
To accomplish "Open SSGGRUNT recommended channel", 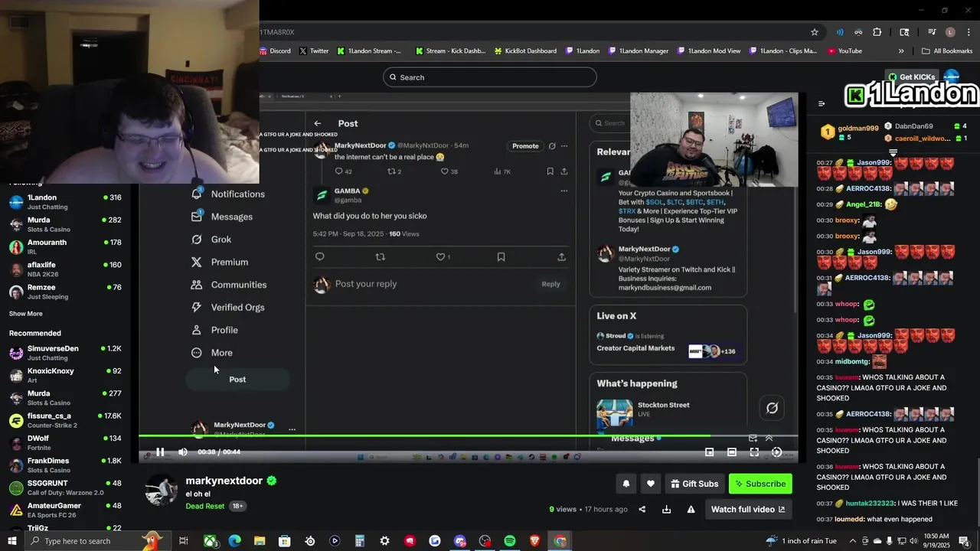I will click(x=65, y=487).
